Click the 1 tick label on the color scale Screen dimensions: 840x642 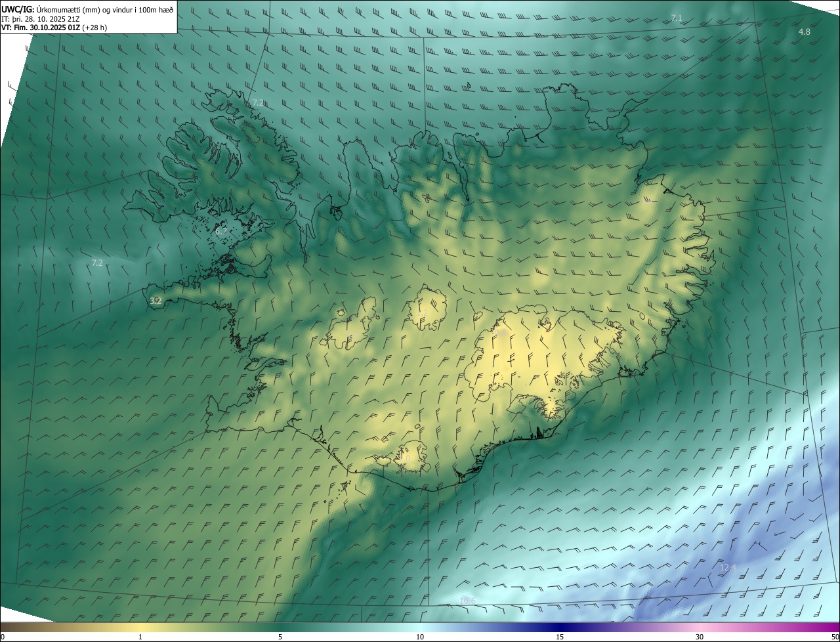(140, 637)
